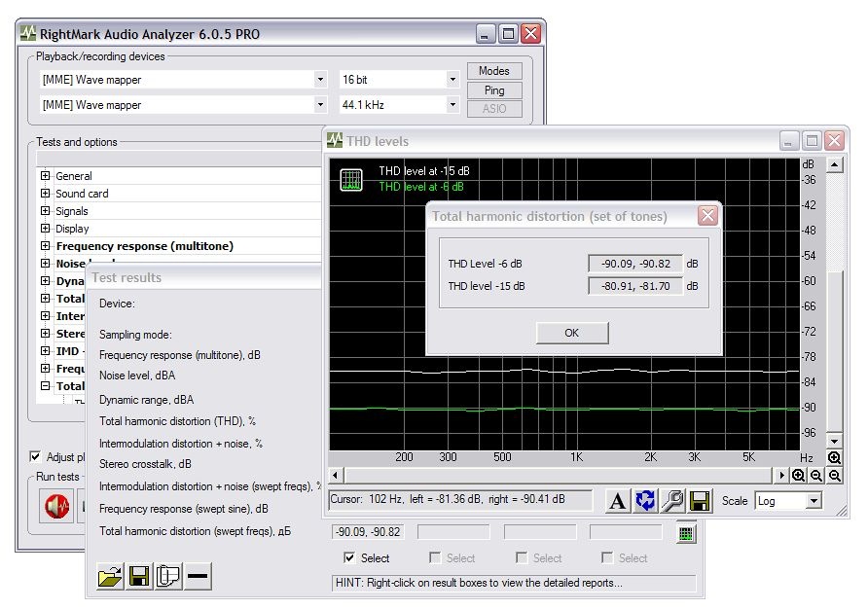Screen dimensions: 868x609
Task: Check the fourth Select checkbox
Action: coord(607,557)
